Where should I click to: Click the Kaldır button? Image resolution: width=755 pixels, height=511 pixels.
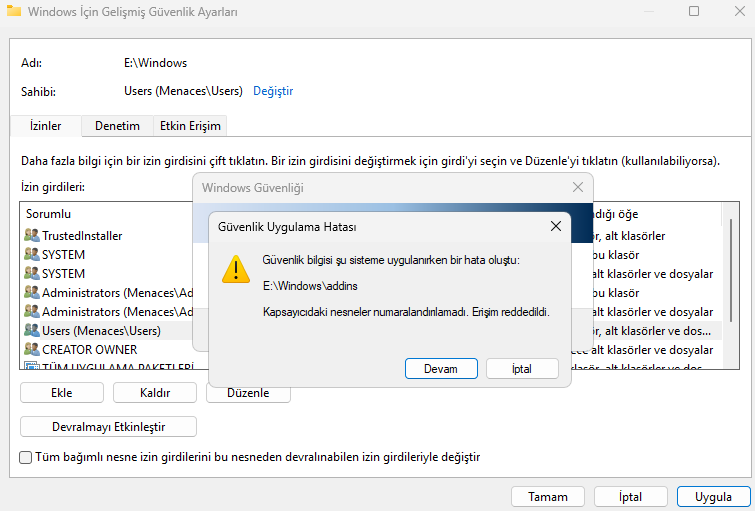coord(155,393)
